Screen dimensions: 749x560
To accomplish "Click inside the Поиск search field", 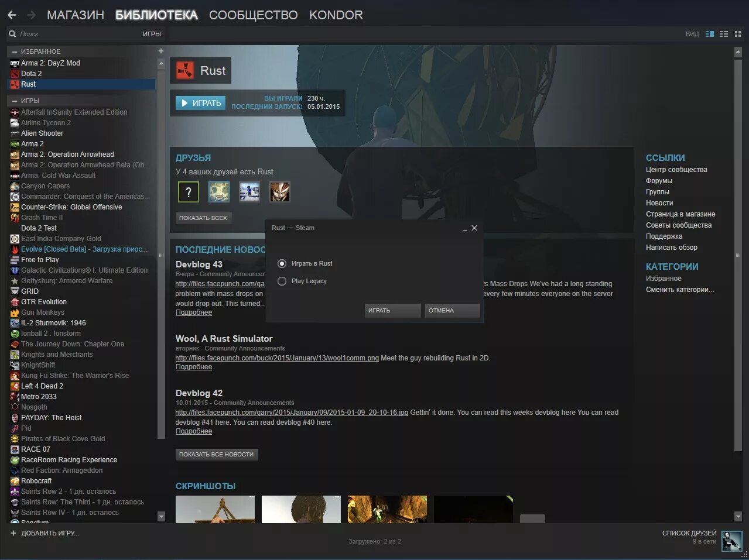I will coord(79,34).
